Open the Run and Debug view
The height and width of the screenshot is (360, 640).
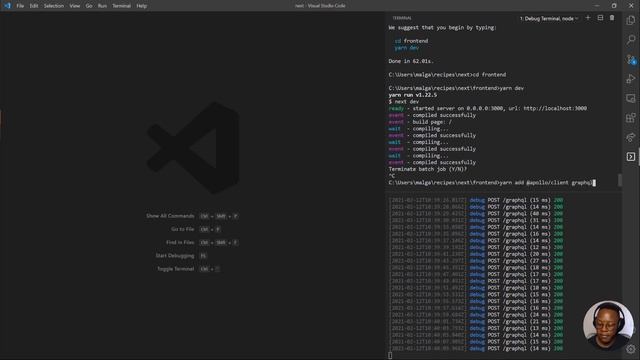(x=631, y=79)
